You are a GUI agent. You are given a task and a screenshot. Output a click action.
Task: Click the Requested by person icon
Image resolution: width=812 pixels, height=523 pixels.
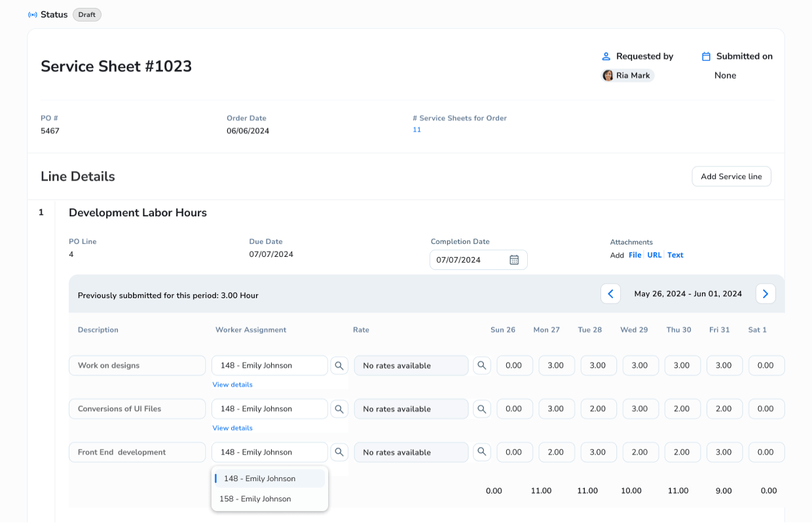tap(606, 56)
